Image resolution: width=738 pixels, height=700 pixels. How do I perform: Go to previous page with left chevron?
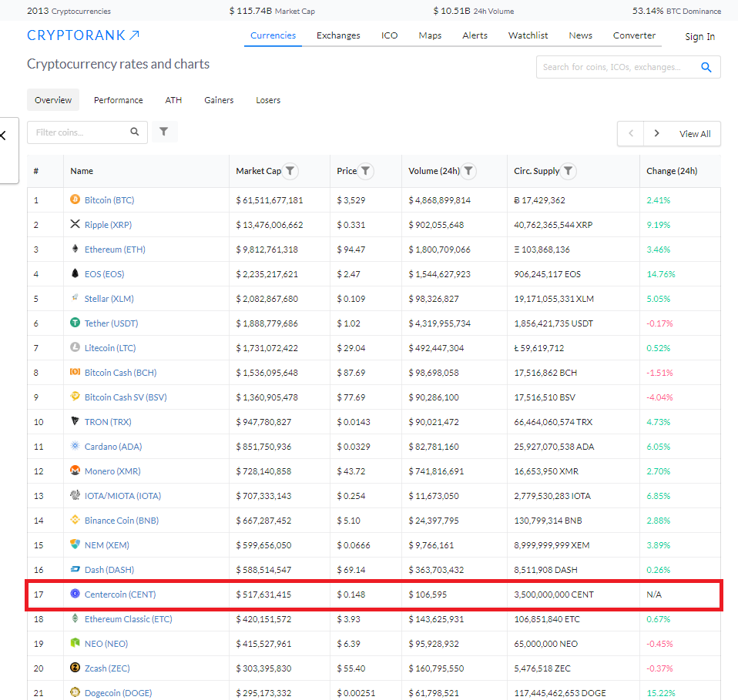(631, 133)
